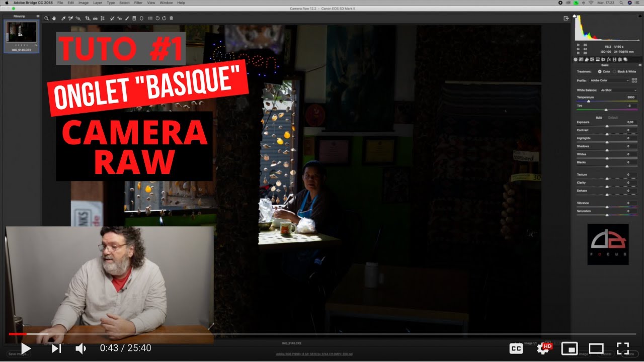644x362 pixels.
Task: Select the Targeted Adjustment tool
Action: pos(78,18)
